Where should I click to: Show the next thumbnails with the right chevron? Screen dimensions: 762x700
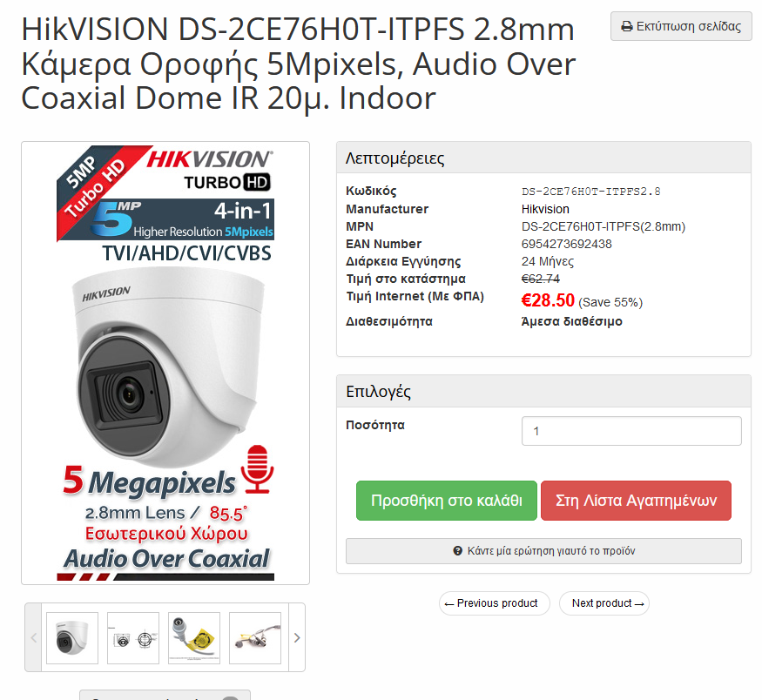(297, 638)
